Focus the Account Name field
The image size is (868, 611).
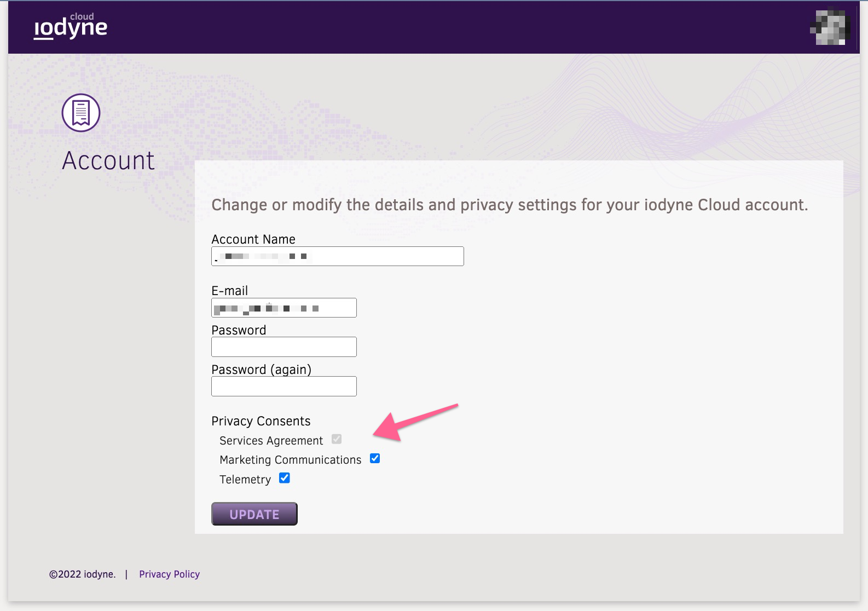click(x=338, y=256)
